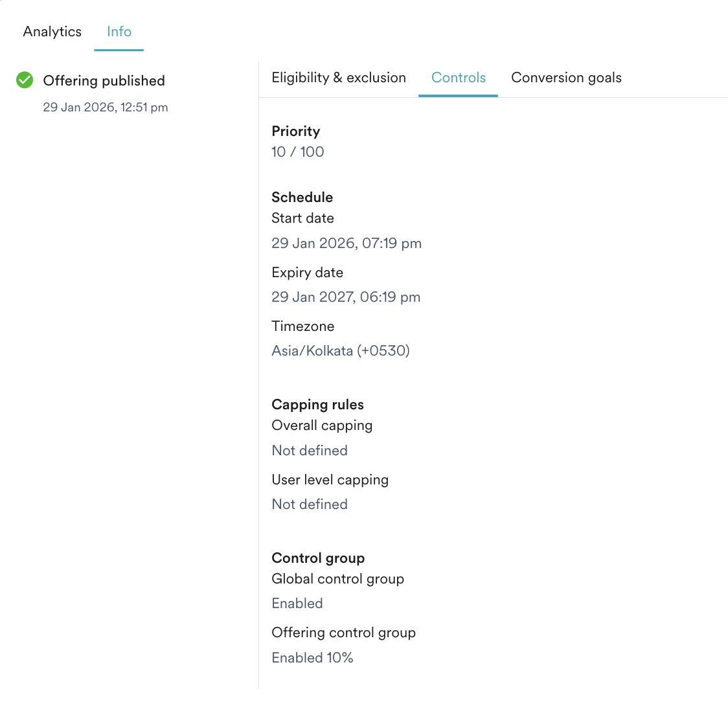The height and width of the screenshot is (702, 728).
Task: Select the Info tab
Action: pyautogui.click(x=119, y=32)
